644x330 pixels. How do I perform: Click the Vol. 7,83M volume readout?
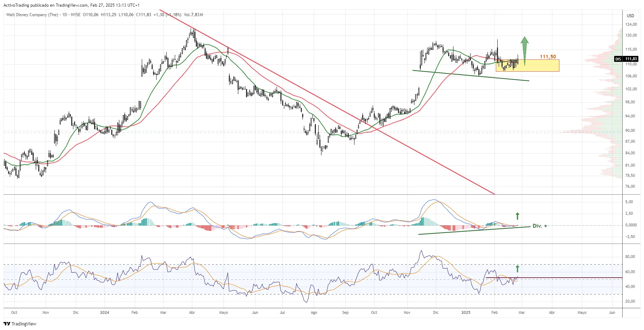pos(193,15)
